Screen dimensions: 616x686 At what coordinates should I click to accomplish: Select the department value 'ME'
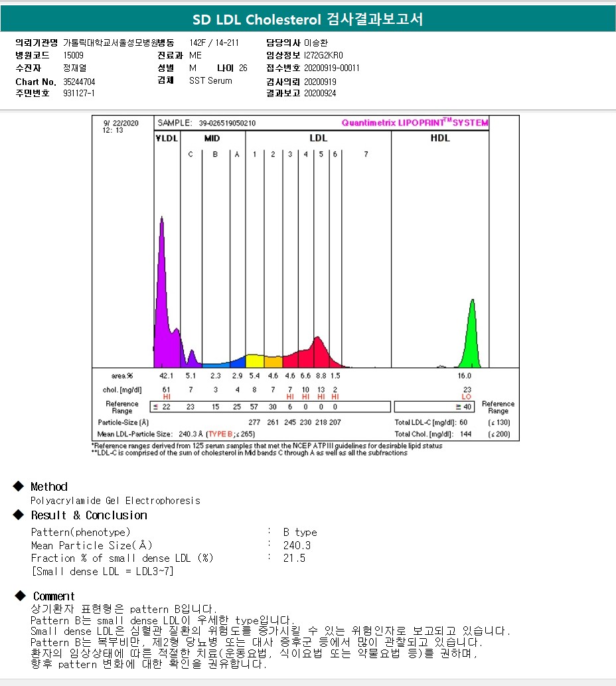click(x=195, y=56)
